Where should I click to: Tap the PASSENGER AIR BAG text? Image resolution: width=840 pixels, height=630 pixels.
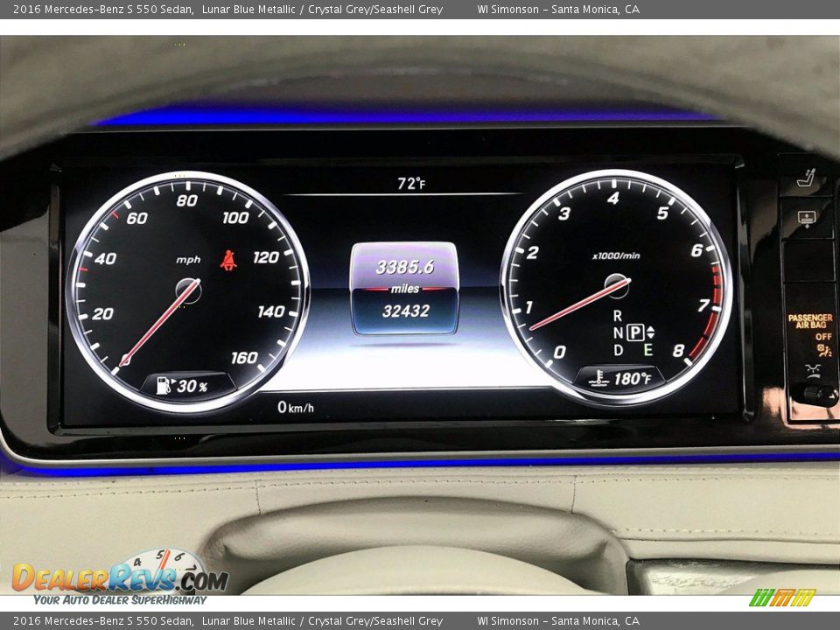[810, 321]
